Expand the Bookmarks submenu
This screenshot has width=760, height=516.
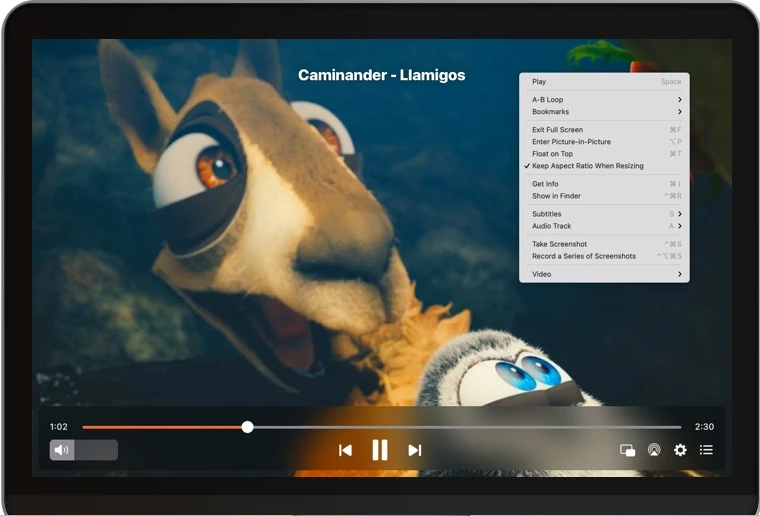coord(604,112)
